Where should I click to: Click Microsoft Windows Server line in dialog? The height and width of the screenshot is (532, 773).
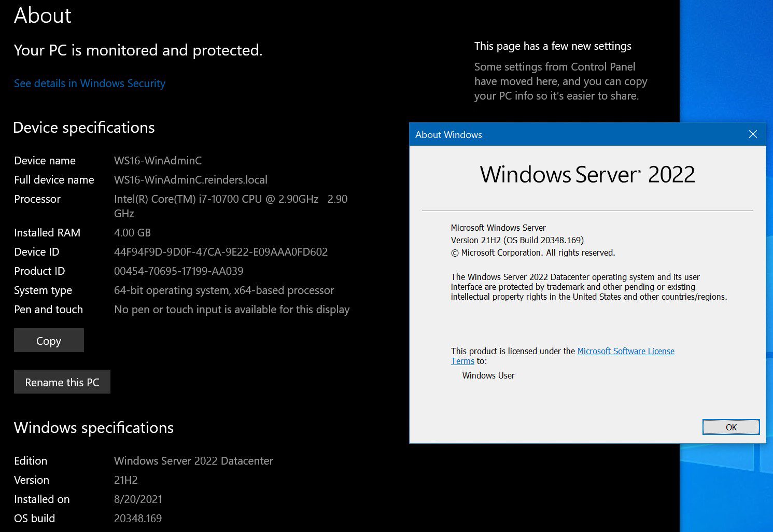[498, 228]
